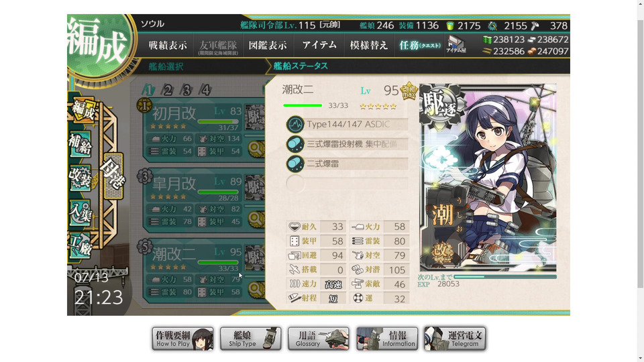The image size is (644, 362).
Task: Click the 潮改二 ship portrait card
Action: (488, 178)
